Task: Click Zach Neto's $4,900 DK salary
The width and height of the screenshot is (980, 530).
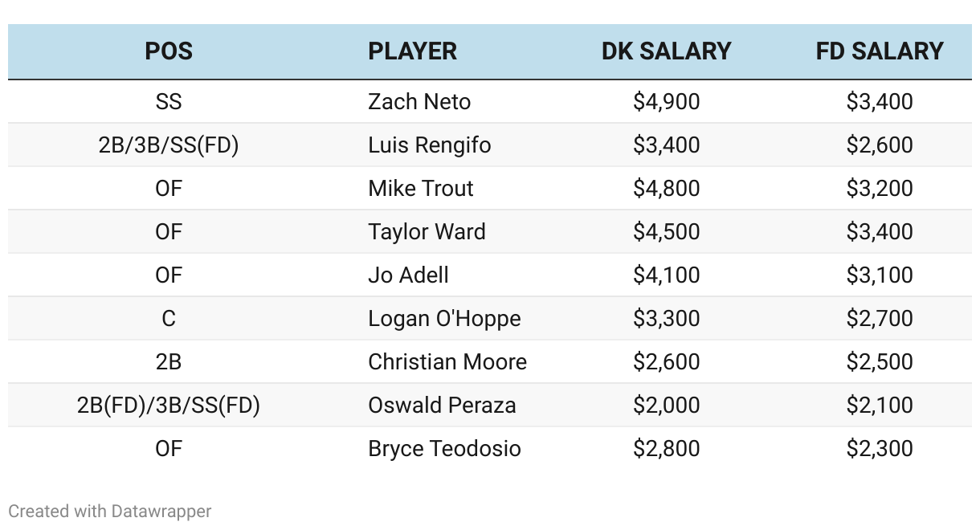Action: click(x=666, y=102)
